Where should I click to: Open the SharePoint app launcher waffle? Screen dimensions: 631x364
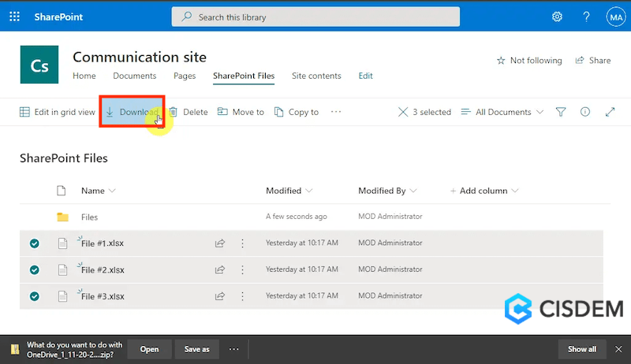coord(15,17)
